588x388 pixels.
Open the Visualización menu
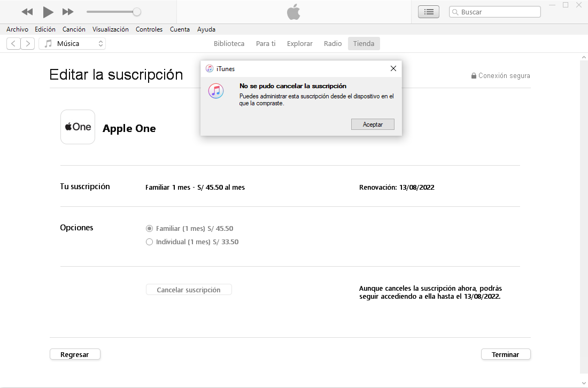point(111,29)
